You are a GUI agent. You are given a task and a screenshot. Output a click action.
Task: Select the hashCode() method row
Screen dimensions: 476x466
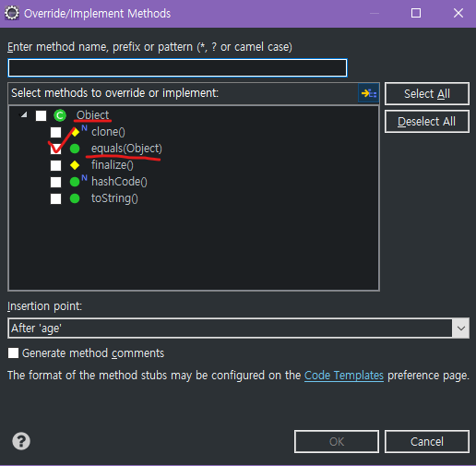pos(119,182)
